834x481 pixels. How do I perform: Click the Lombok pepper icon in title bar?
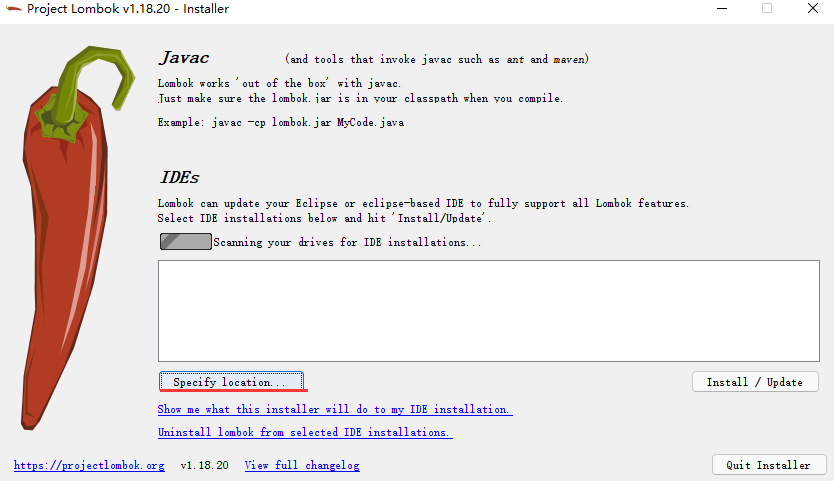pos(13,9)
